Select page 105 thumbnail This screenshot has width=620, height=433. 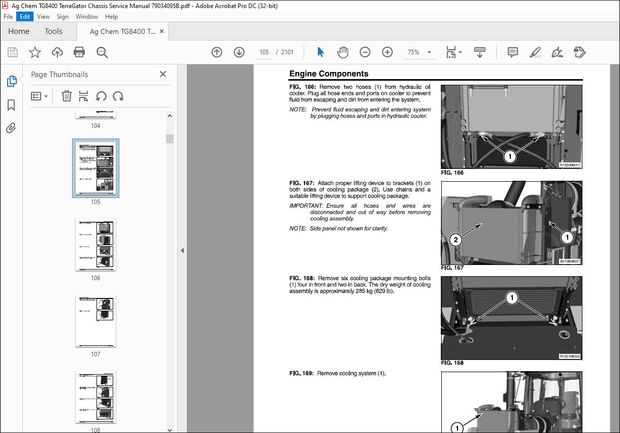click(x=96, y=168)
